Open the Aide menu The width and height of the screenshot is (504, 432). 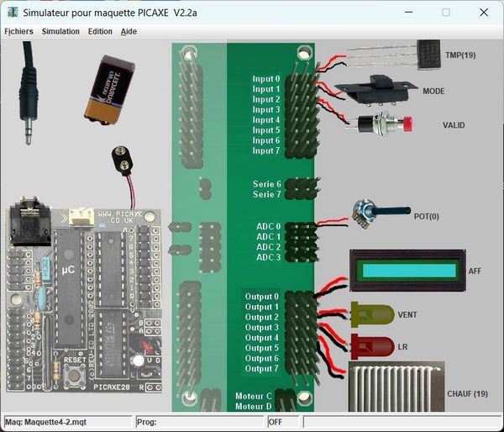pos(129,31)
